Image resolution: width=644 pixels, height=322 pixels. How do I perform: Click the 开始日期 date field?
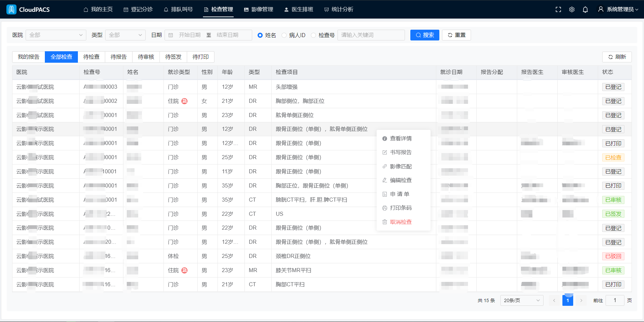189,35
